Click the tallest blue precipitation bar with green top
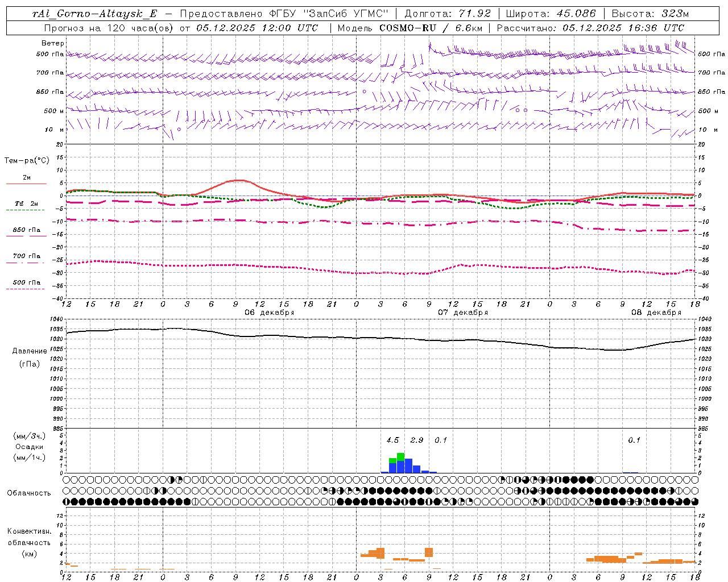This screenshot has width=728, height=582. pos(400,463)
